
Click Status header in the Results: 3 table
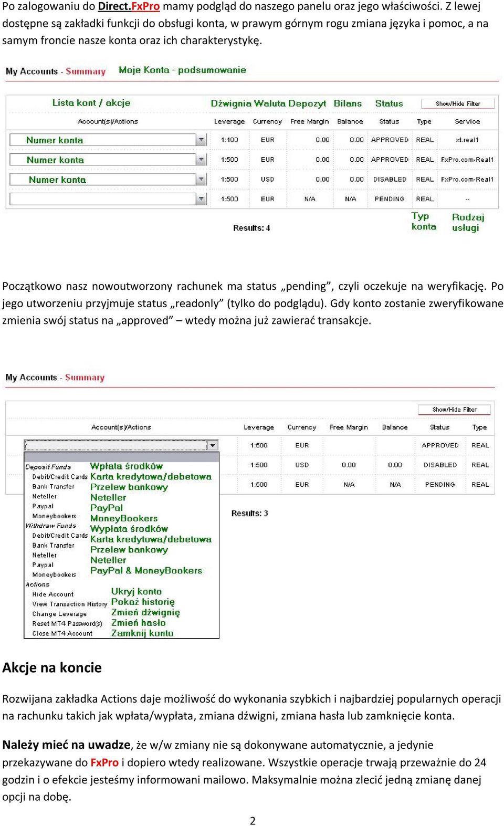coord(439,427)
